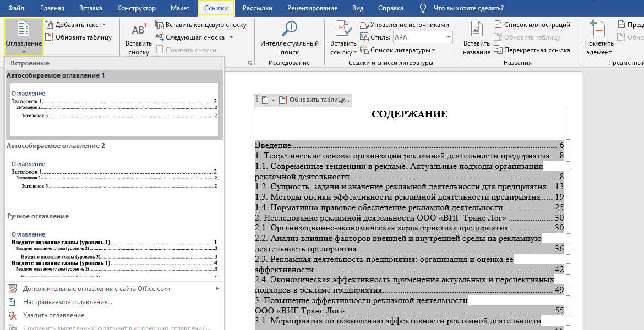
Task: Click Вставить концевую сноску
Action: click(x=201, y=25)
